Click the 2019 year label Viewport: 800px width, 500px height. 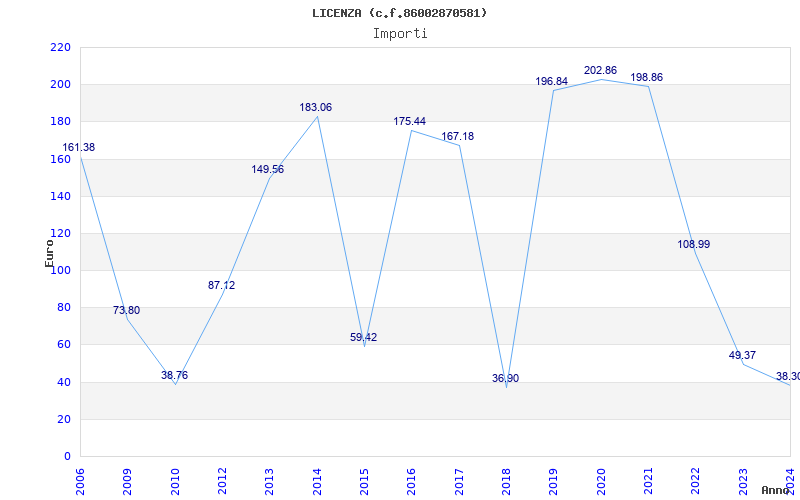coord(554,481)
